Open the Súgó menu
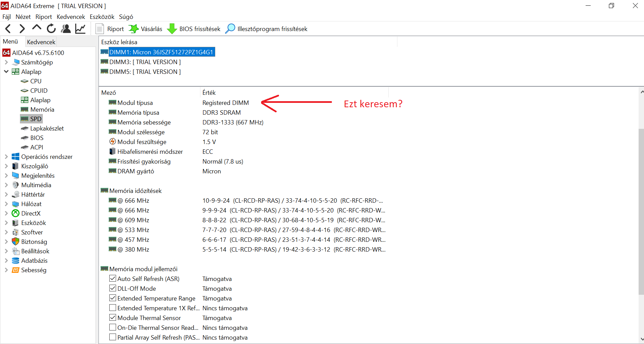The image size is (644, 344). pos(126,17)
